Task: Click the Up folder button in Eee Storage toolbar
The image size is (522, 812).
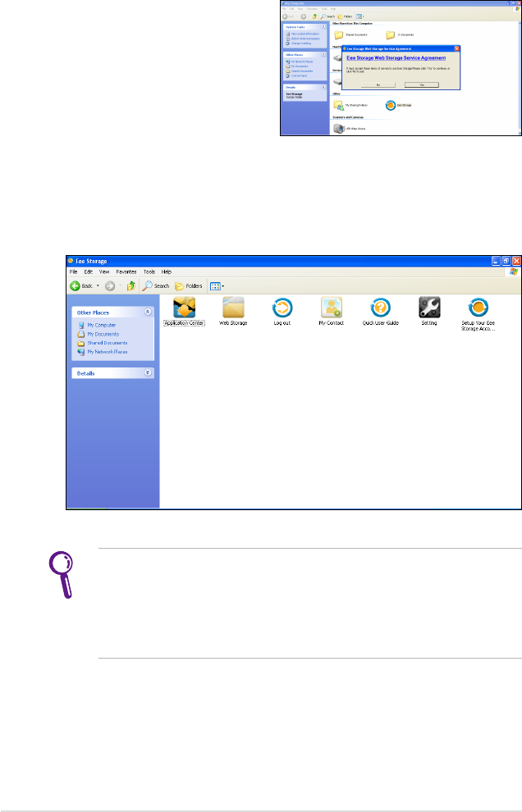Action: 131,286
